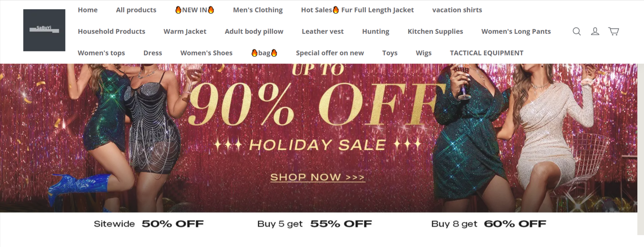644x247 pixels.
Task: Select Adult body pillow category
Action: [254, 31]
